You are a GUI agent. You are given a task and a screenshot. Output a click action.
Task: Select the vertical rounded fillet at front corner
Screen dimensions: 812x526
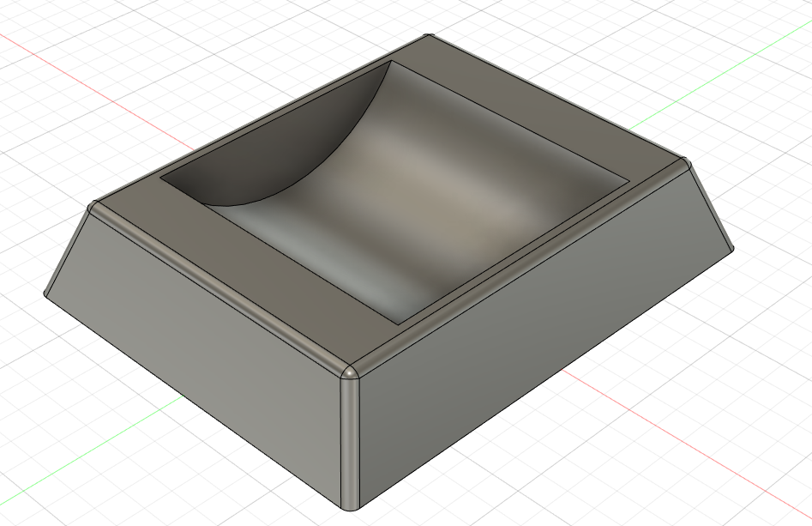pos(350,443)
